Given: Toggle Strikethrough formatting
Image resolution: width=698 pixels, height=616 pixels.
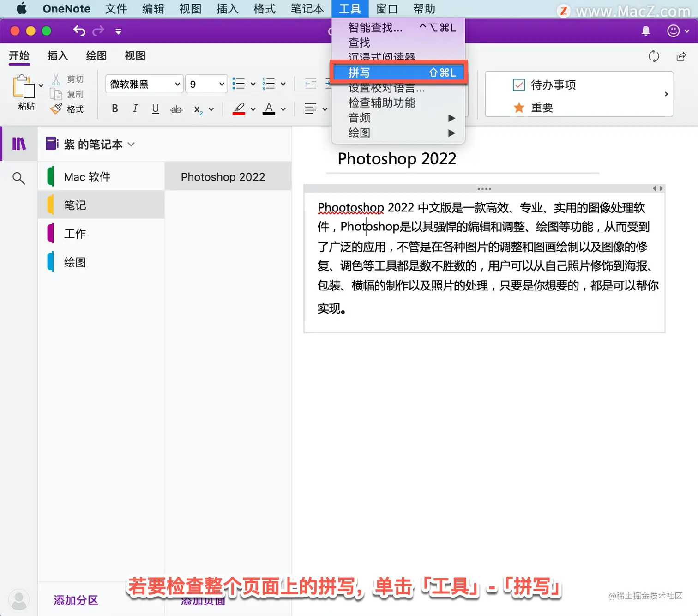Looking at the screenshot, I should [x=176, y=109].
